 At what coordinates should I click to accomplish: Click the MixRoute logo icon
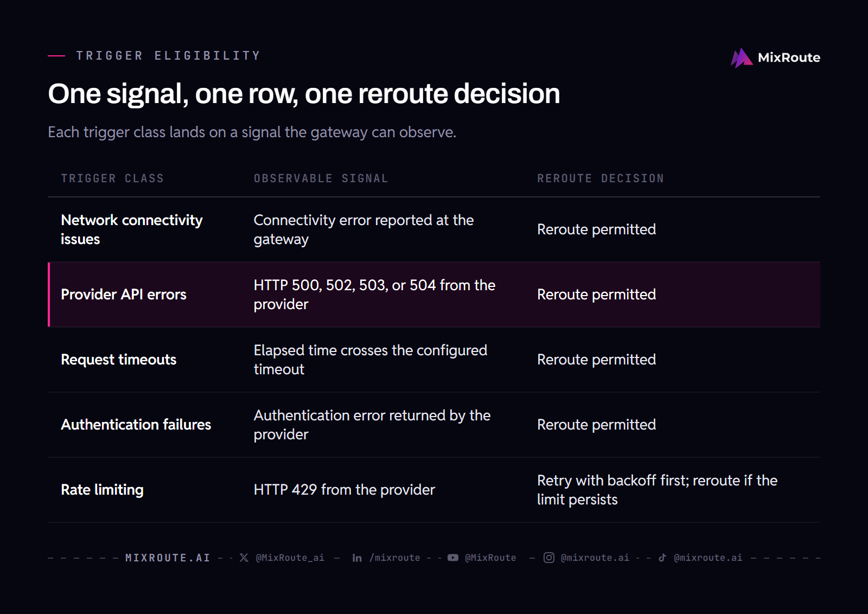[742, 58]
